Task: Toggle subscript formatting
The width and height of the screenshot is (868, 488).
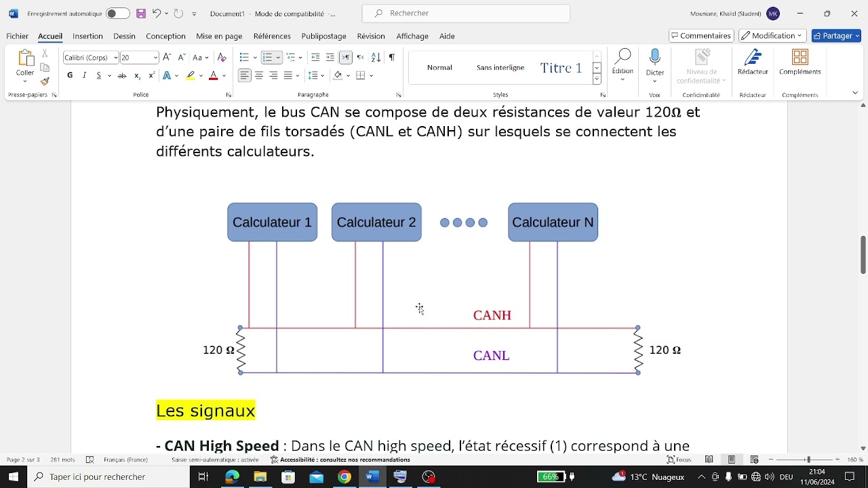Action: [x=137, y=75]
